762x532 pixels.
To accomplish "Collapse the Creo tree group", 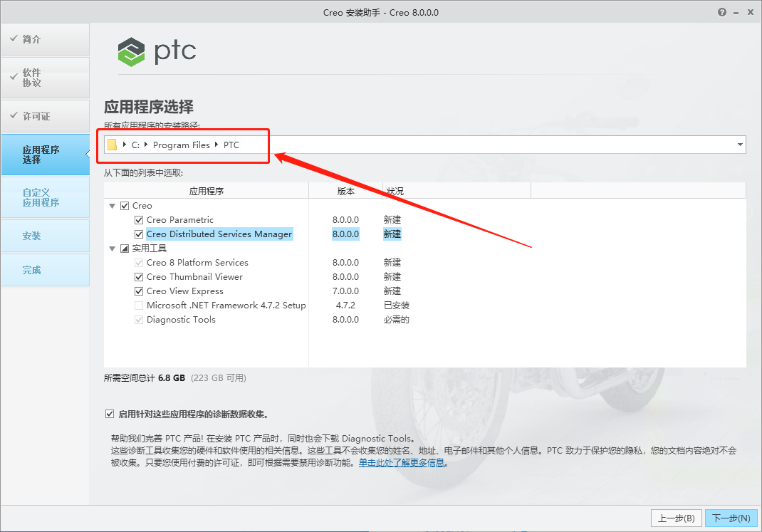I will 113,206.
